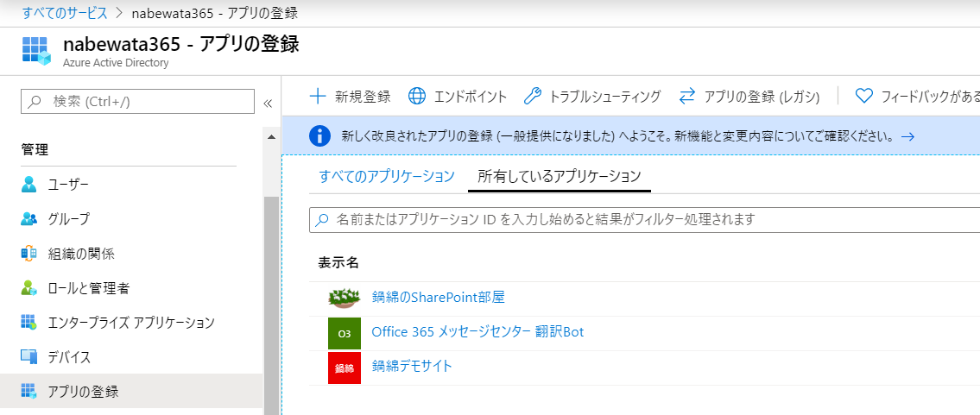Click the sidebar 検索 (Ctrl+/) search field
980x415 pixels.
tap(137, 101)
